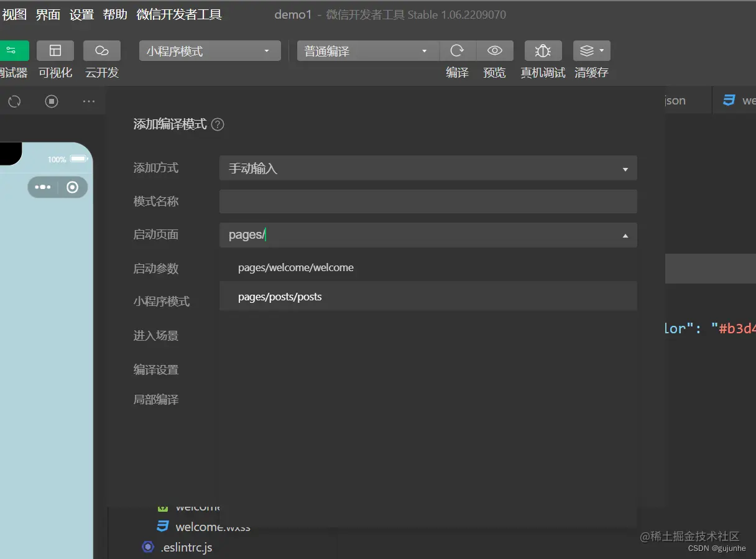
Task: Click the help icon beside 添加编译模式
Action: pyautogui.click(x=218, y=124)
